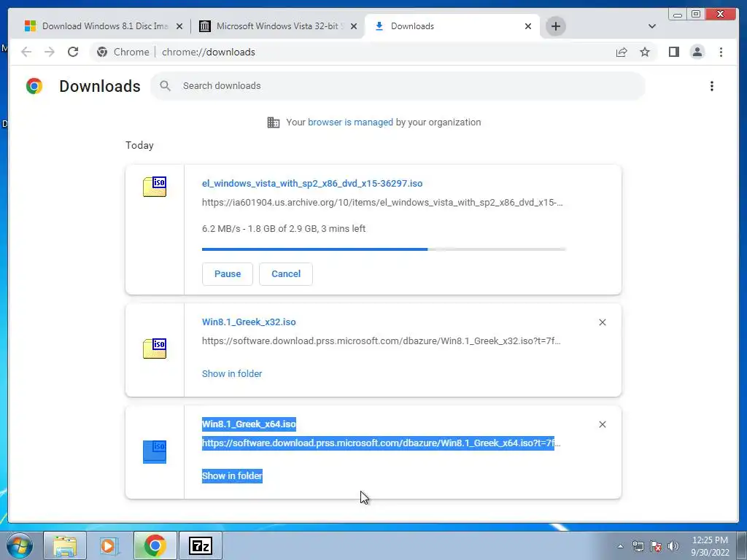The image size is (747, 560).
Task: Click the forward navigation arrow
Action: click(50, 52)
